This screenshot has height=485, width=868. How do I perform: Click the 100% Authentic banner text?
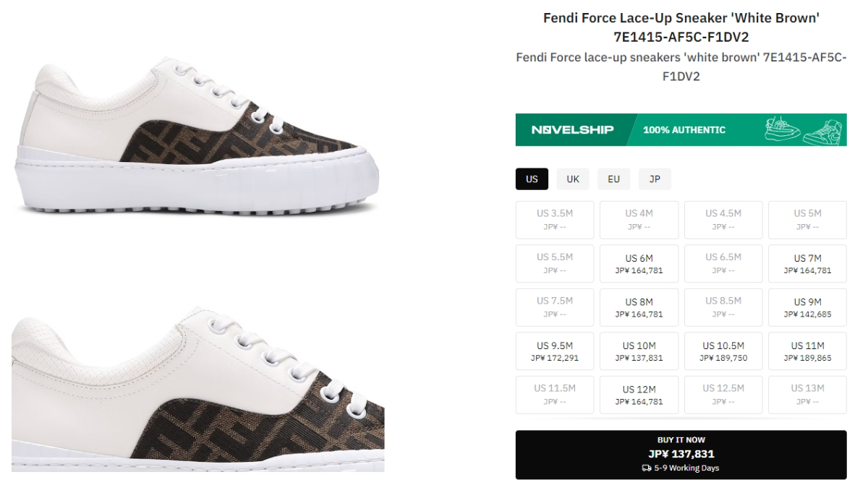[x=684, y=130]
